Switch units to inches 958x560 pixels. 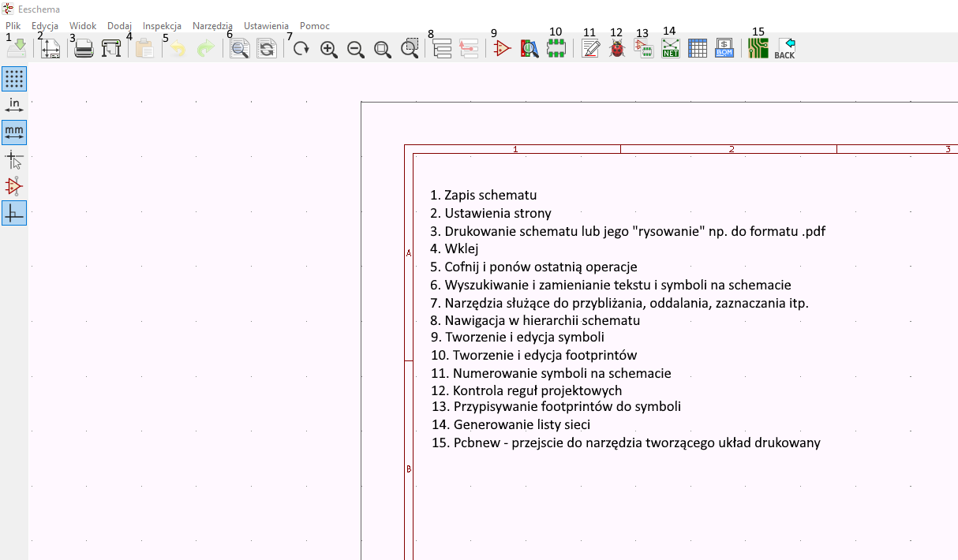pos(14,106)
